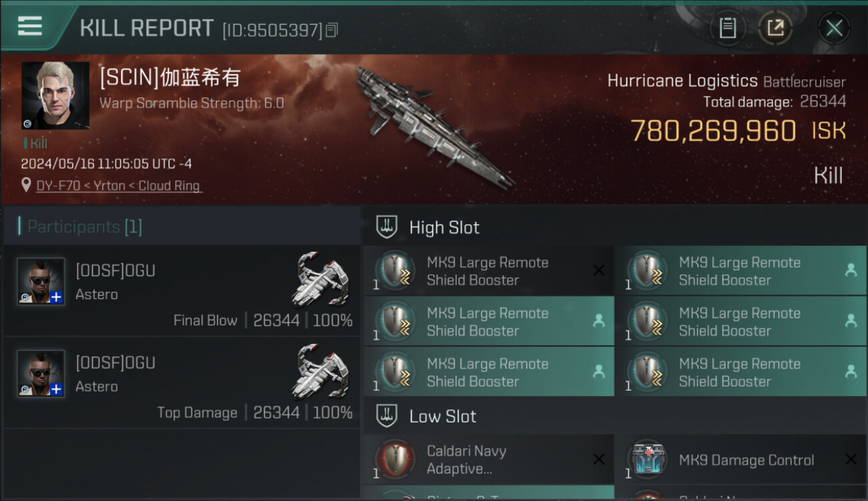
Task: Open the DY-F70 < Yrton < Cloud Ring location link
Action: pos(119,186)
